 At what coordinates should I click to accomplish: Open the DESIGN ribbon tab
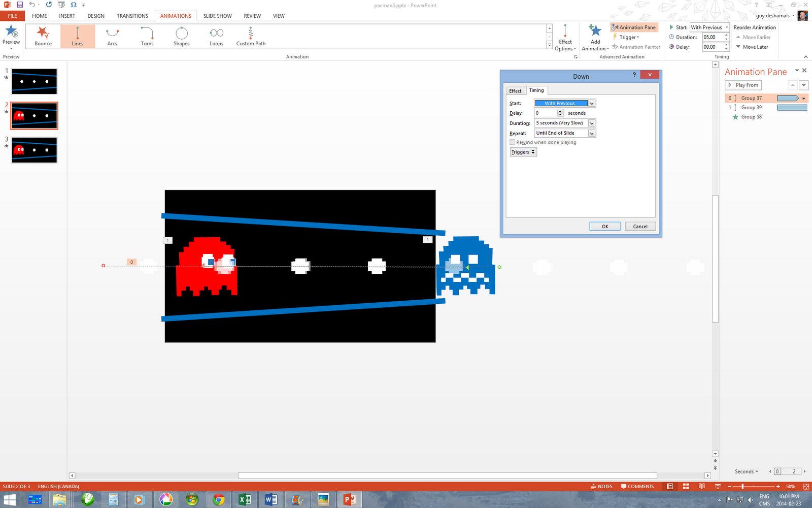pos(96,16)
